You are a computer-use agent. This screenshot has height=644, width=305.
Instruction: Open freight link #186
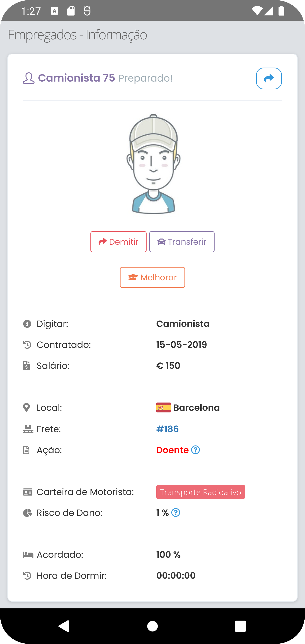167,429
